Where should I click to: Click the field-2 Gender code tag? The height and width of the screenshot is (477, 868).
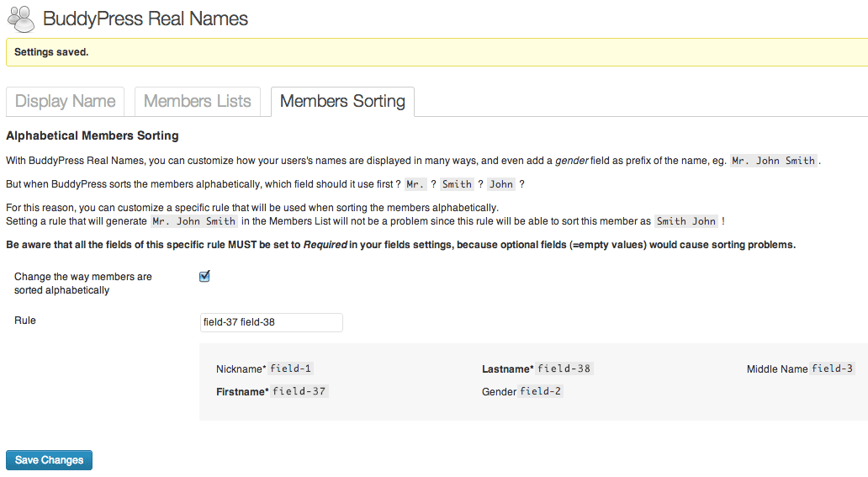[x=541, y=391]
